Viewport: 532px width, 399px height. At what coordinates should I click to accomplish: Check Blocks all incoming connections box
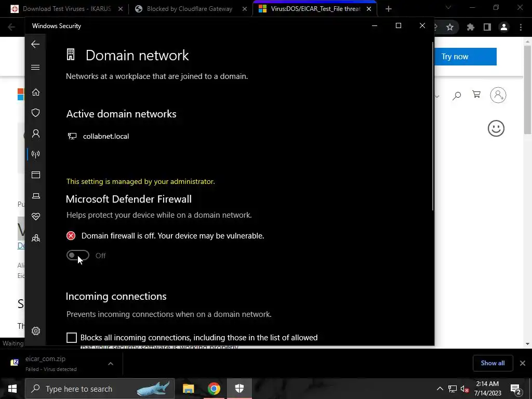click(x=72, y=338)
